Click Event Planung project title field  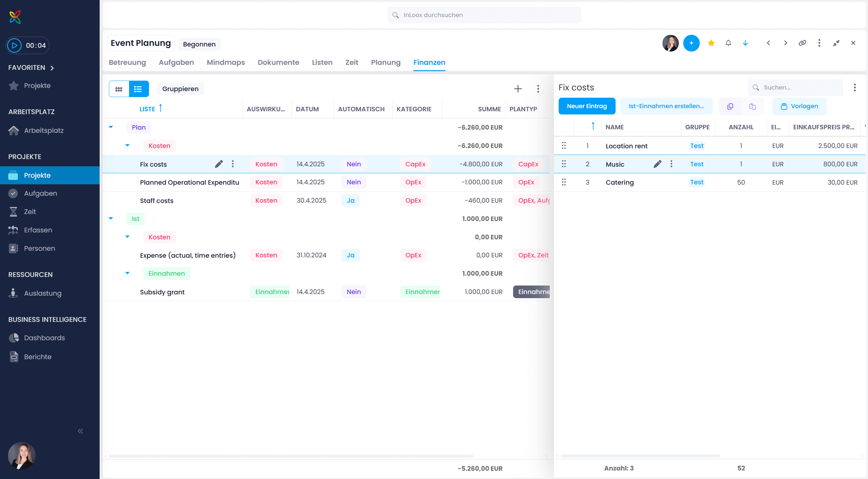[141, 43]
